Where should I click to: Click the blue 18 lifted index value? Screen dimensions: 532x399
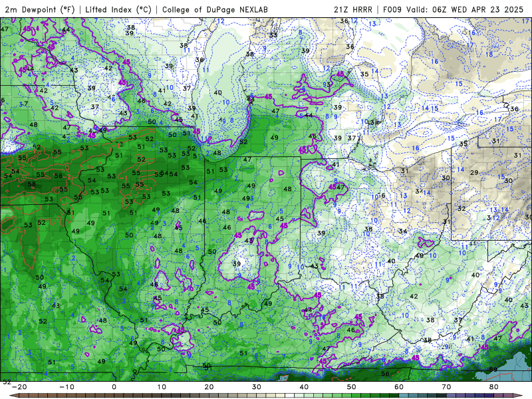(489, 55)
